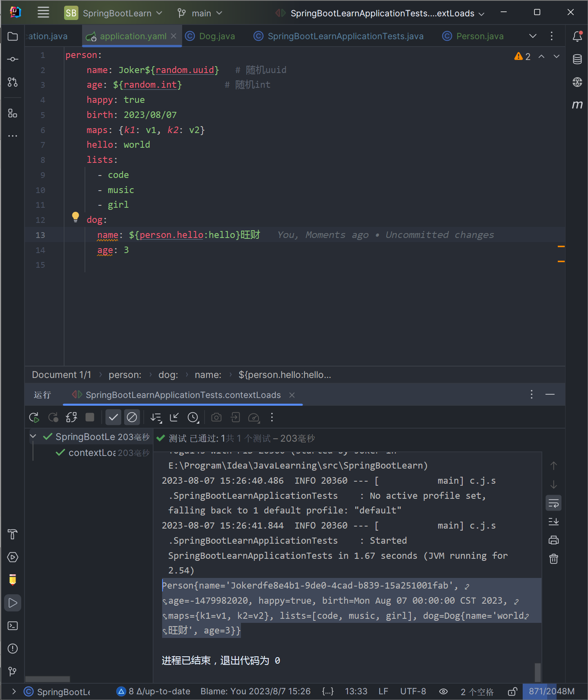Click the UTF-8 encoding in status bar
The image size is (588, 700).
pos(413,691)
